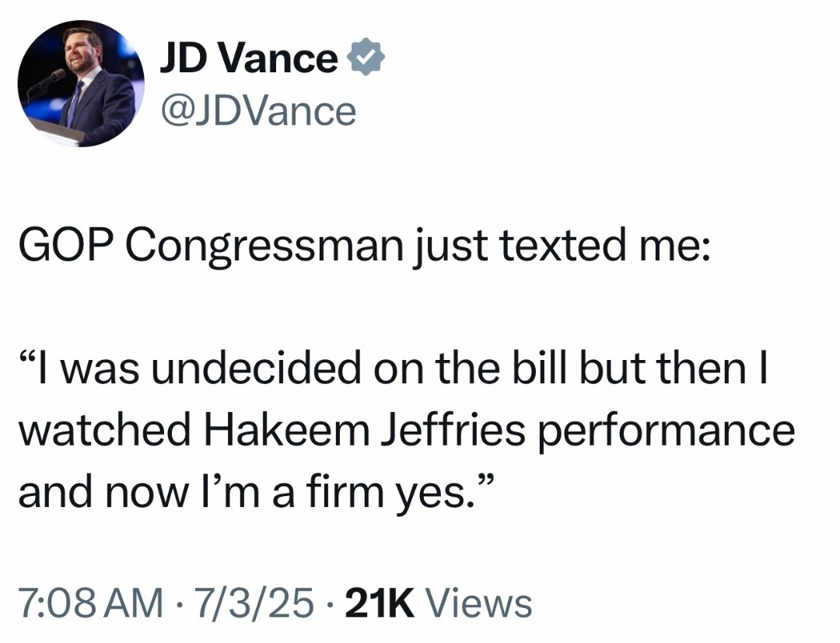Click the name Hakeem in the tweet
Image resolution: width=840 pixels, height=643 pixels.
tap(287, 430)
